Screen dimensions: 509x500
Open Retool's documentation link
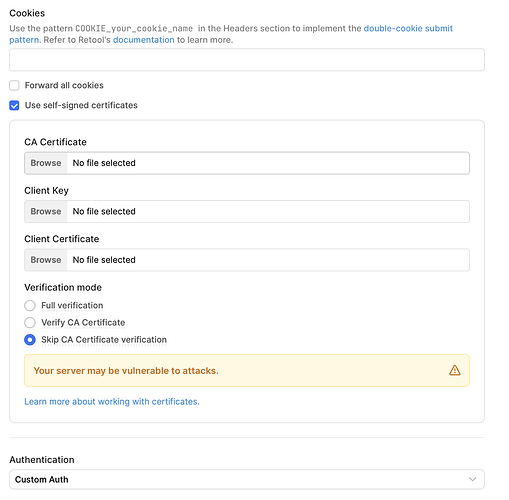[x=144, y=40]
